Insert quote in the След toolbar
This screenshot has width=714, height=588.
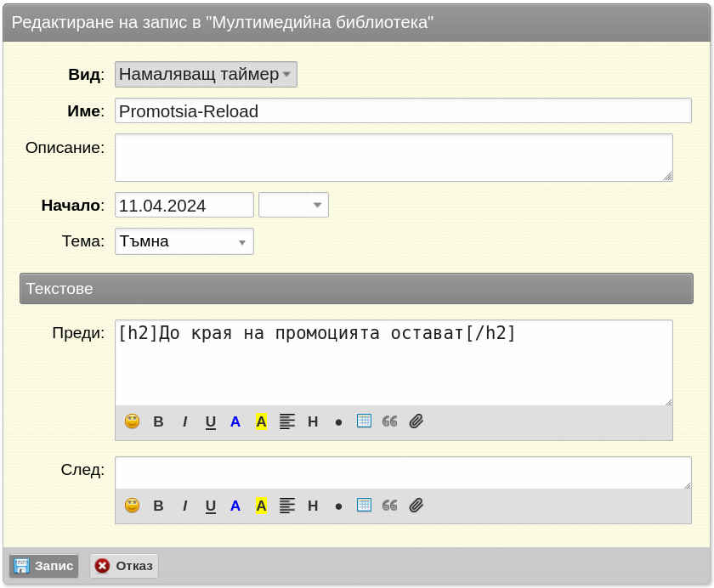pyautogui.click(x=390, y=506)
